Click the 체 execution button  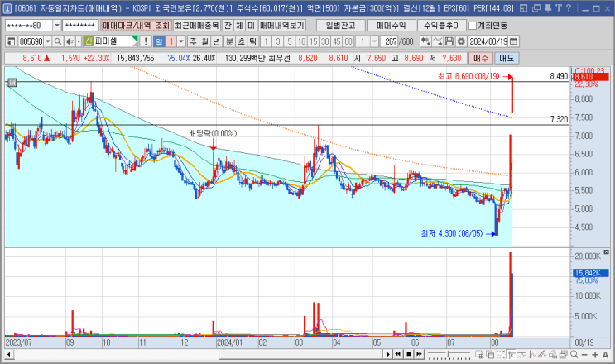tap(240, 26)
